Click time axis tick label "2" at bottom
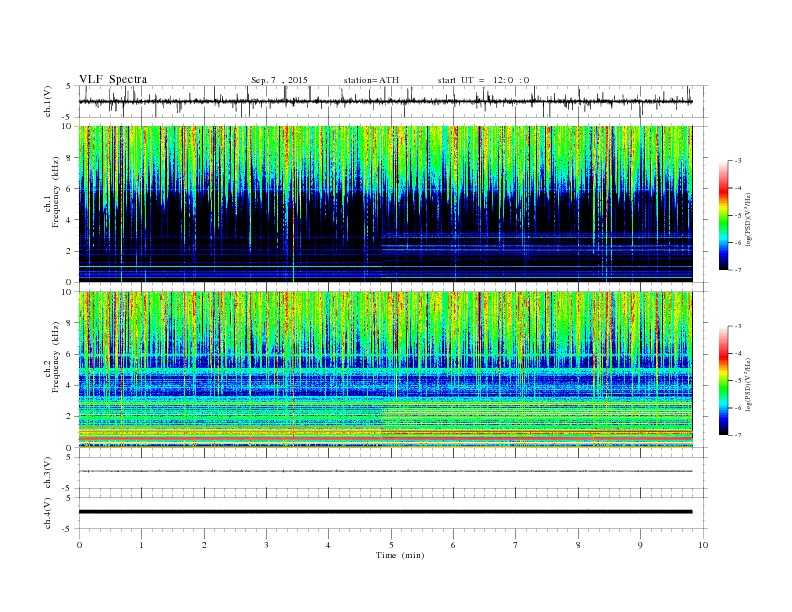792x612 pixels. pyautogui.click(x=204, y=545)
